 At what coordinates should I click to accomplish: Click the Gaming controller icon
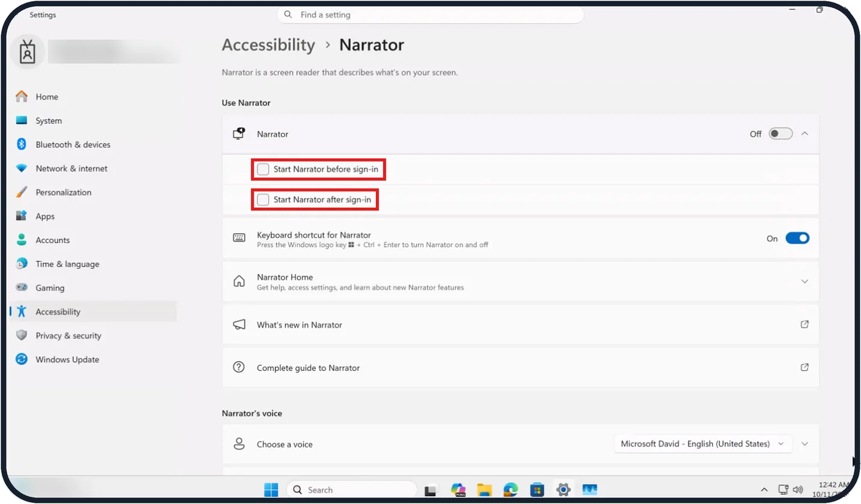[22, 288]
